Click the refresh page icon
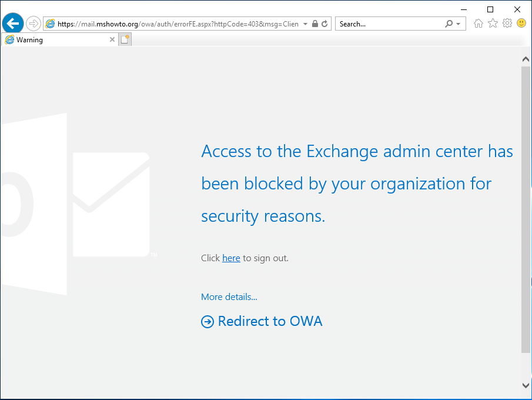 coord(324,24)
